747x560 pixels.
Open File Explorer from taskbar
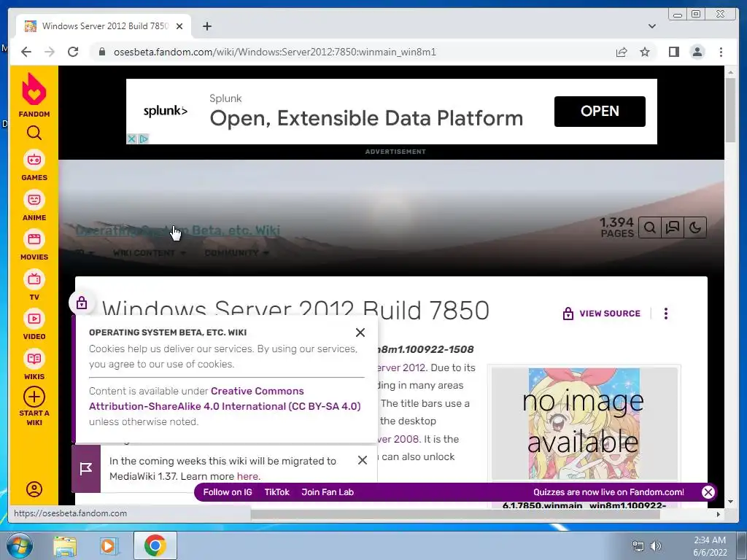click(x=64, y=545)
